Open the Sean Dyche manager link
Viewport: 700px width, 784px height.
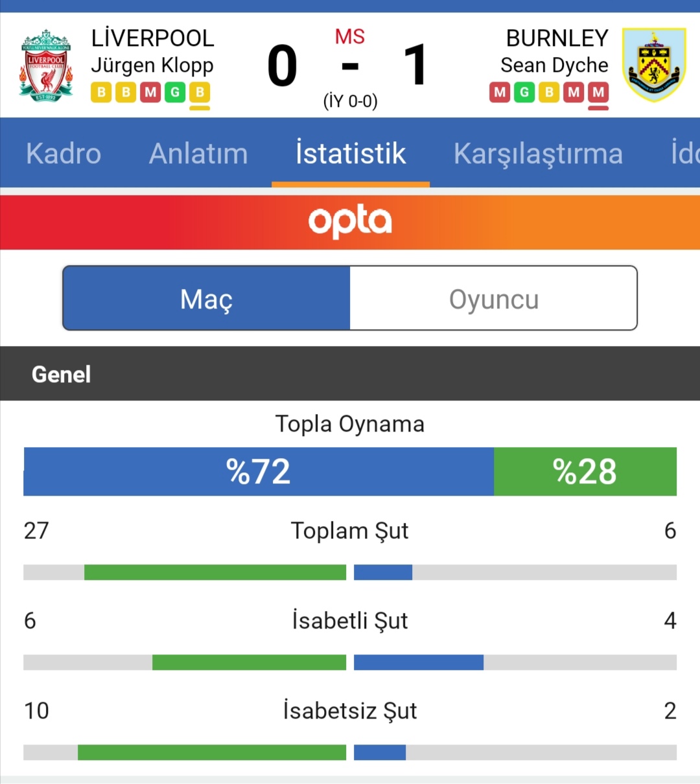coord(554,65)
